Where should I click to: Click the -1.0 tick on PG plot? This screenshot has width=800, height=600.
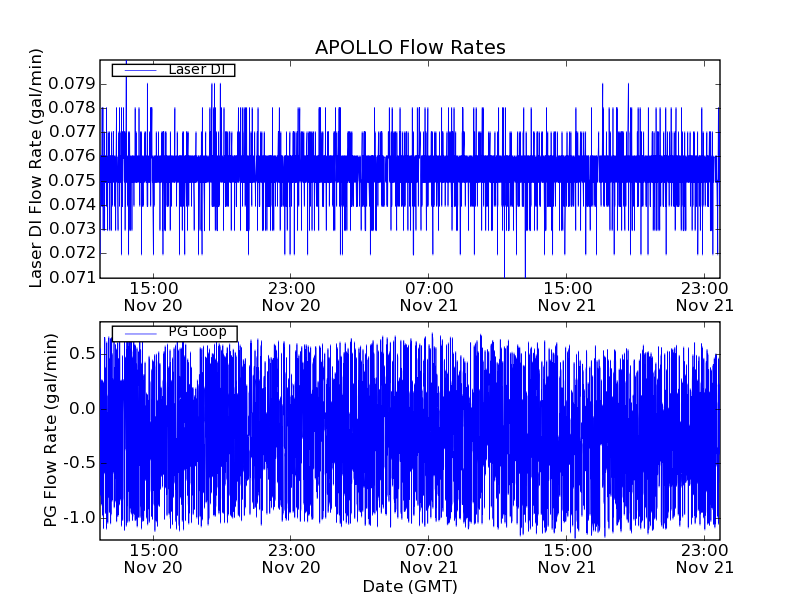79,518
